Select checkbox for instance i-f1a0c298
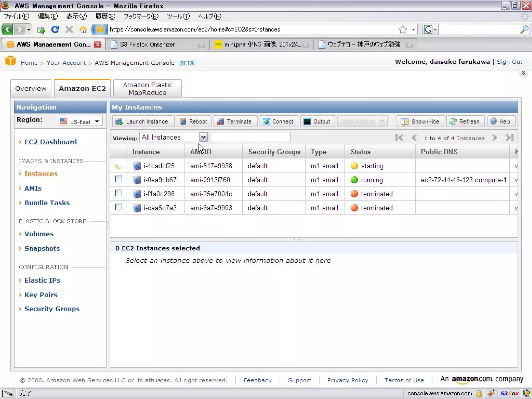This screenshot has height=399, width=532. point(119,193)
